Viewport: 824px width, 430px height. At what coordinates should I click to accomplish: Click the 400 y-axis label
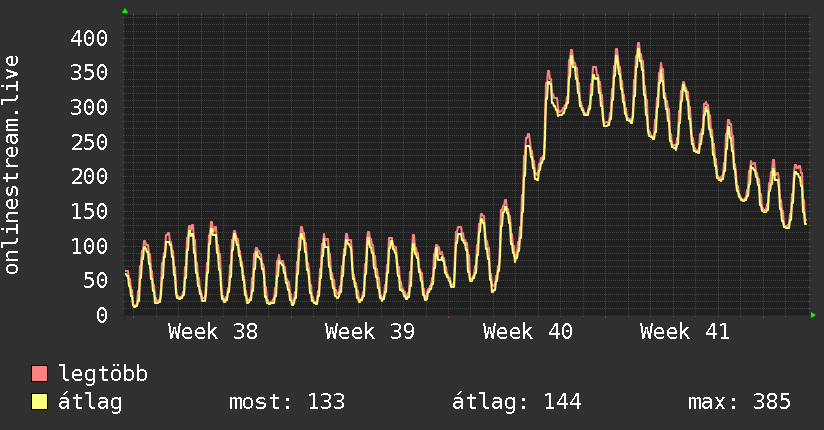[x=89, y=38]
